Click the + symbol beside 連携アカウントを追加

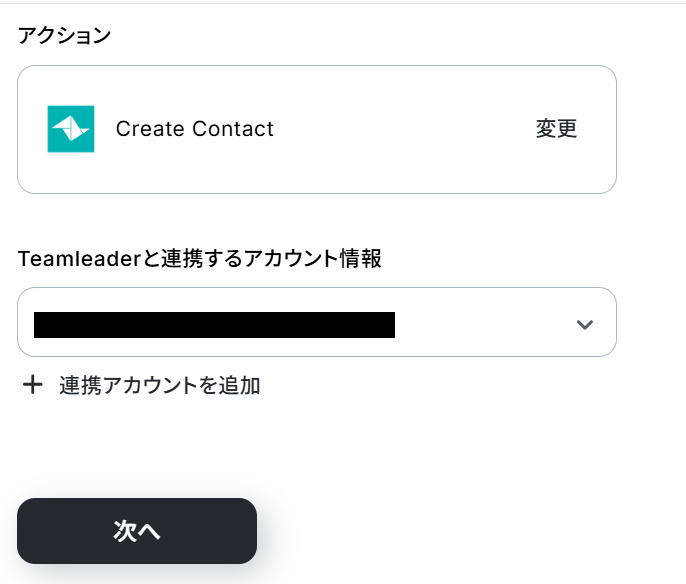(x=33, y=385)
